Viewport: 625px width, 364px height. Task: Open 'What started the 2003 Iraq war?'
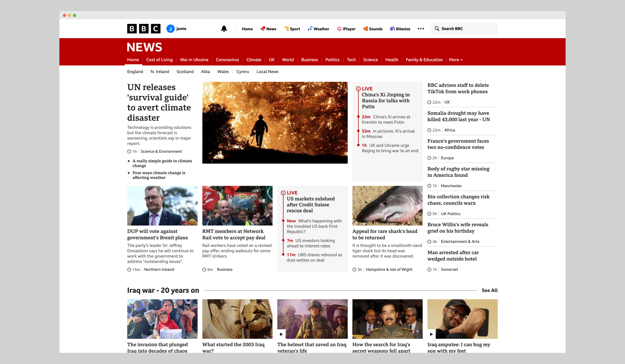pyautogui.click(x=233, y=347)
